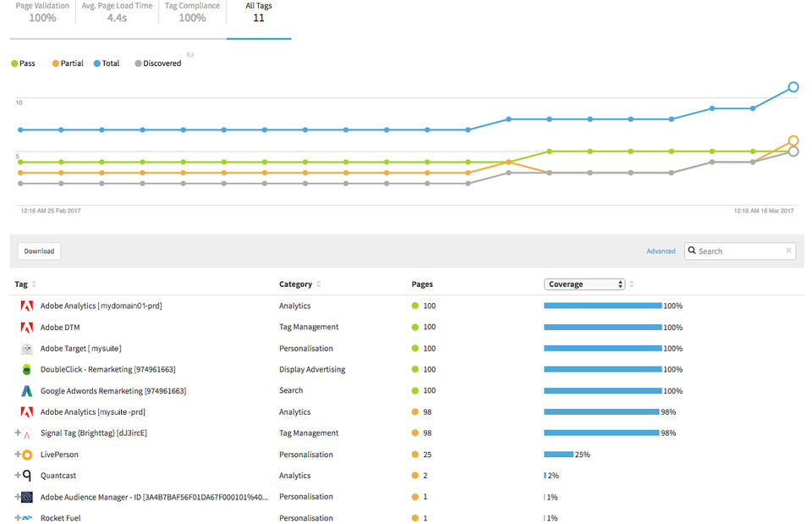Click the Tag column header
This screenshot has width=812, height=524.
pyautogui.click(x=21, y=284)
